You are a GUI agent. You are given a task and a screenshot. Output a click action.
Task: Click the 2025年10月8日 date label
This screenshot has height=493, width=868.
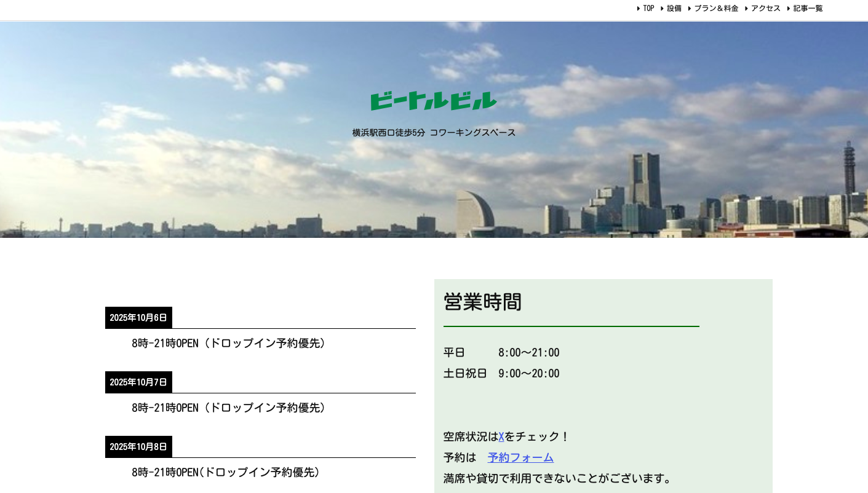click(138, 447)
